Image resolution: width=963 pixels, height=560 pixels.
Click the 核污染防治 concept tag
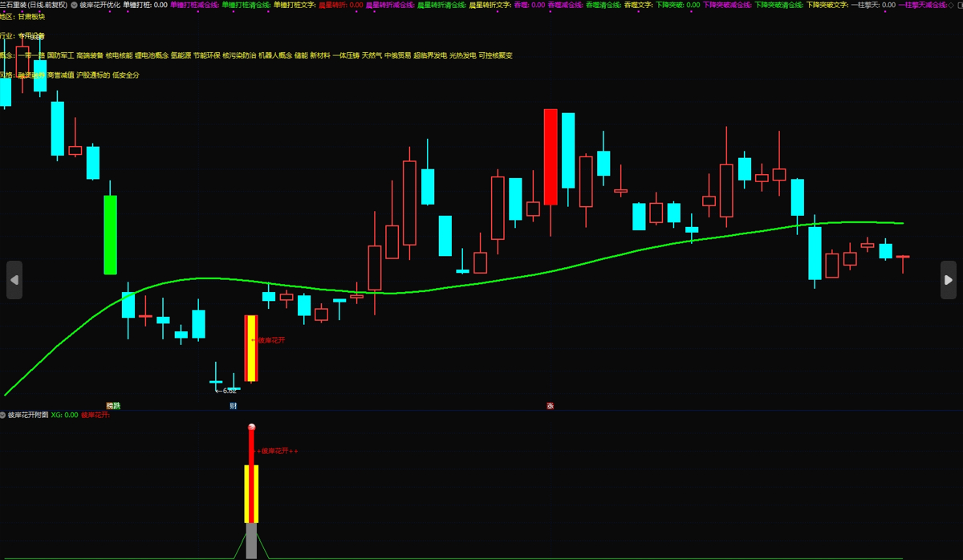(240, 55)
